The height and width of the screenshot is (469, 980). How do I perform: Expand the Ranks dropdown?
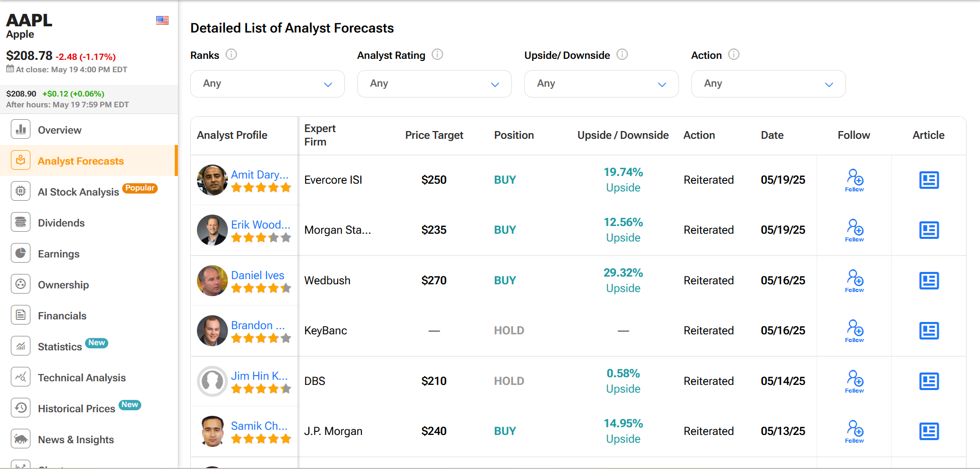point(268,84)
